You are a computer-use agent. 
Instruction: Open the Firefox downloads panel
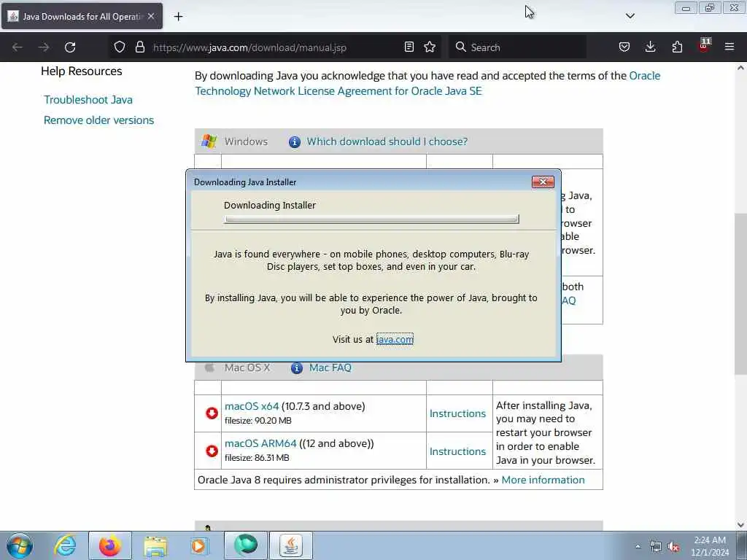coord(650,47)
